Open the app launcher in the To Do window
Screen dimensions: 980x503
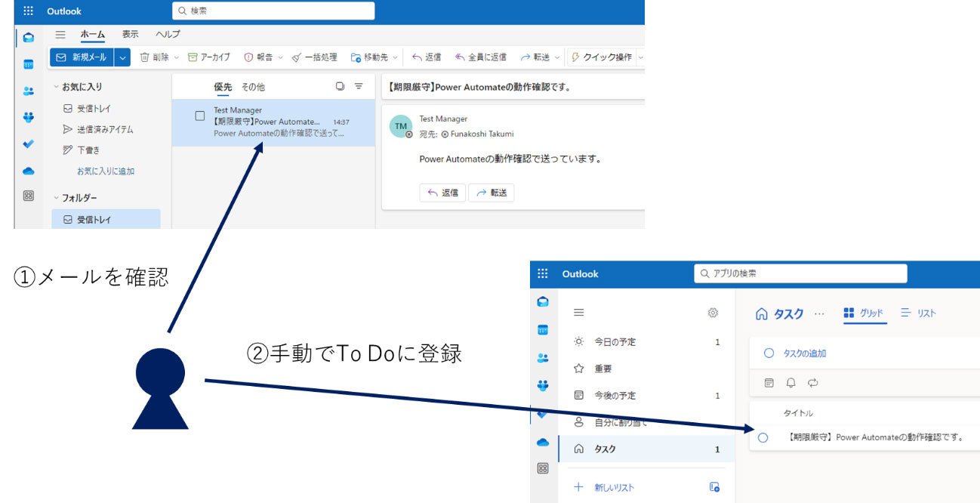tap(542, 274)
